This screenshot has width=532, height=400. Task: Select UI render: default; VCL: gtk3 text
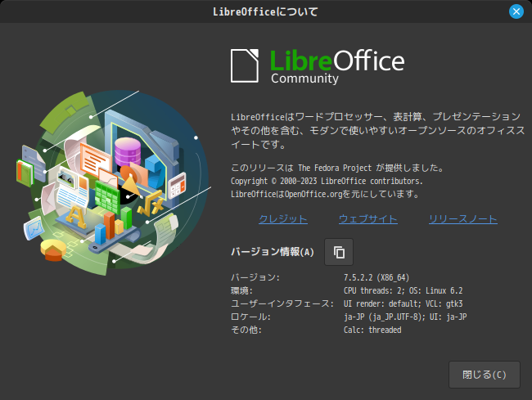403,303
